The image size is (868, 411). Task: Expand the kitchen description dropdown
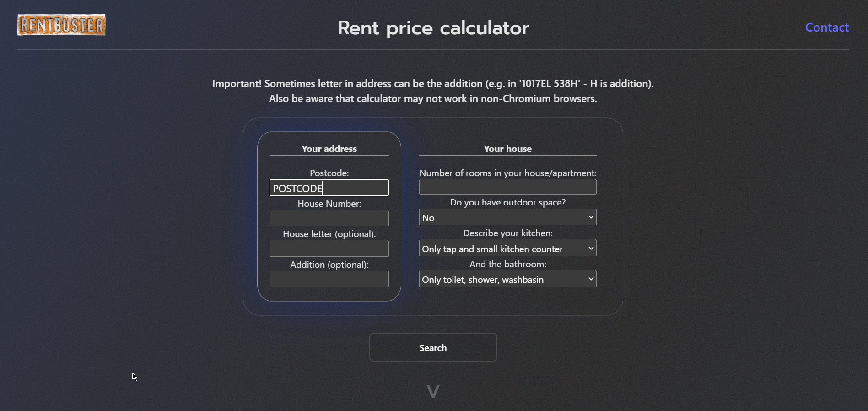pyautogui.click(x=507, y=248)
